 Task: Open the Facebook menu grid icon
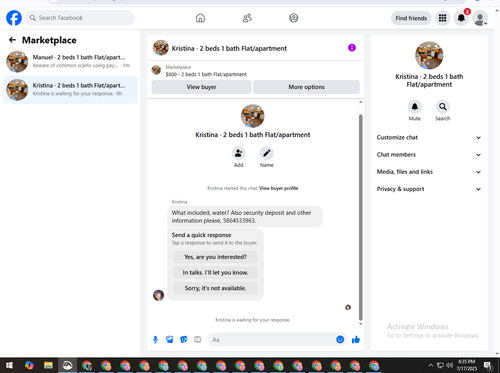442,18
